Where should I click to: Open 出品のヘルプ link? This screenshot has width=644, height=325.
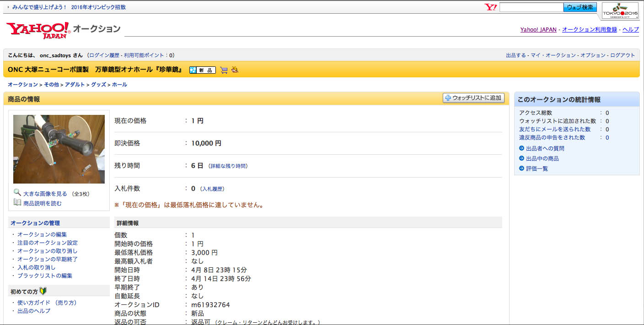(34, 311)
